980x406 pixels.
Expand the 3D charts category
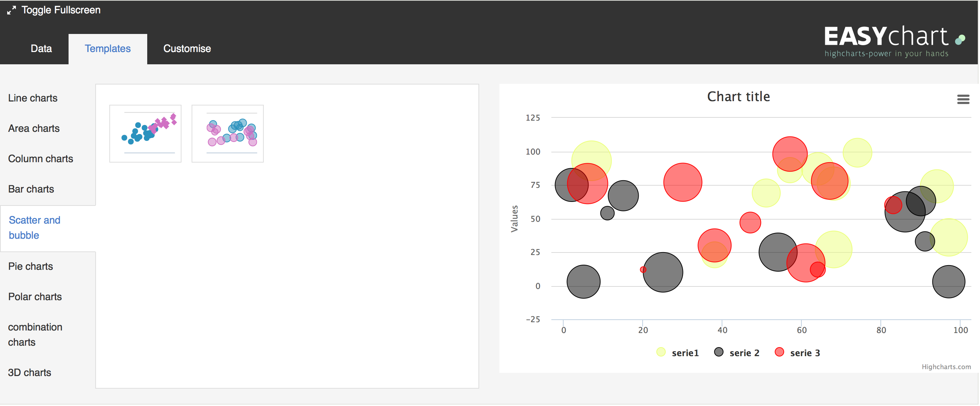(30, 372)
